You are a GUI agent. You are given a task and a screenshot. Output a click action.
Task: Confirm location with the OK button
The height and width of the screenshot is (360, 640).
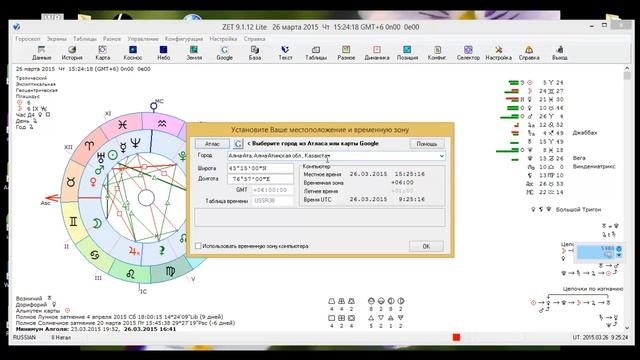pos(426,246)
